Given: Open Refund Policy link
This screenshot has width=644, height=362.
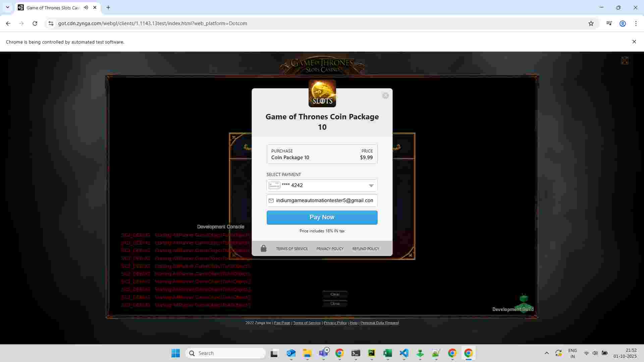Looking at the screenshot, I should point(365,249).
